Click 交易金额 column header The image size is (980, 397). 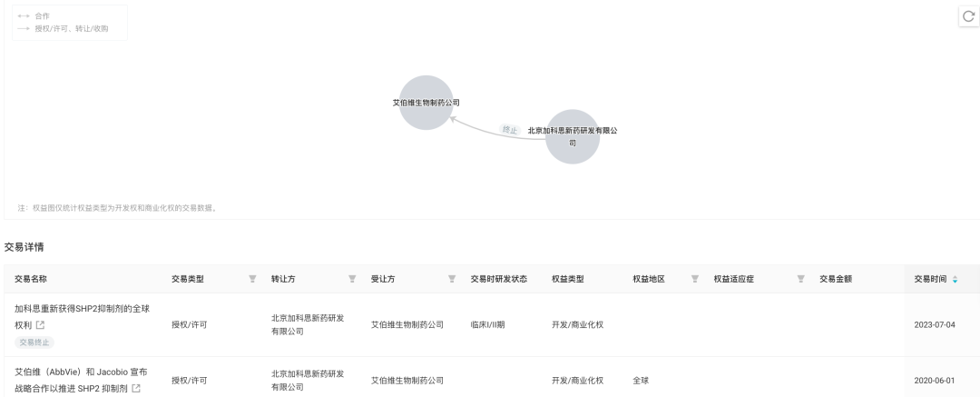click(x=836, y=279)
